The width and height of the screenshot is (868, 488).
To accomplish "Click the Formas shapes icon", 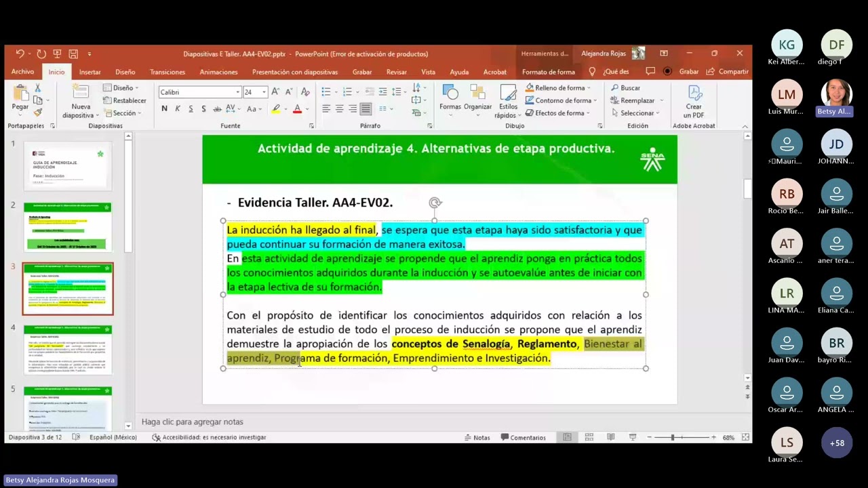I will (450, 93).
